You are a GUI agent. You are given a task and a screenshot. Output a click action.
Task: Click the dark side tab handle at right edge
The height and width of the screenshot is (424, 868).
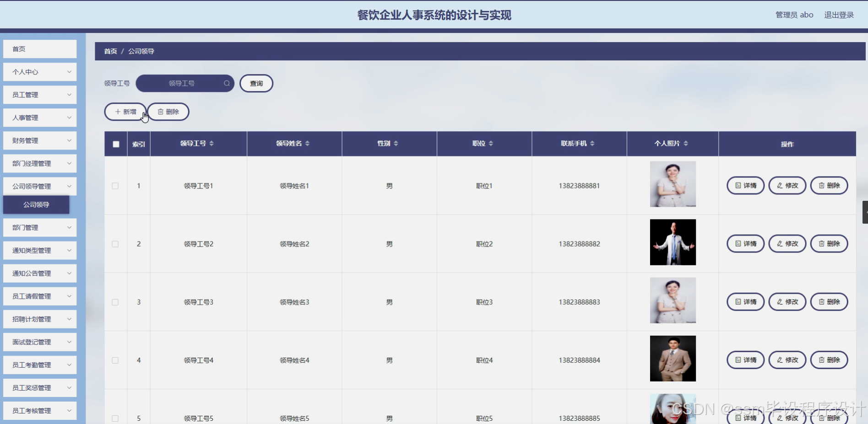point(865,212)
